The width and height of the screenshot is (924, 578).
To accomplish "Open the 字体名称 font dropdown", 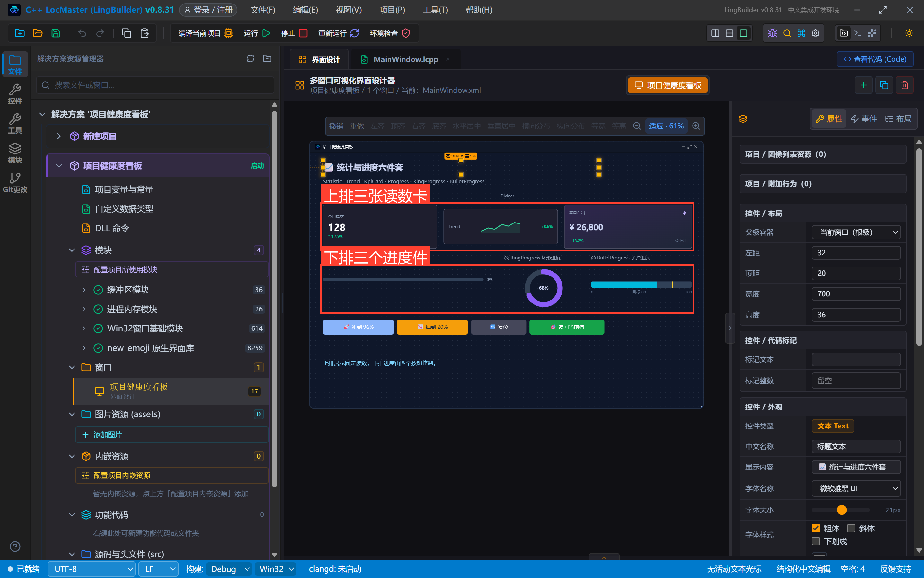I will [856, 488].
